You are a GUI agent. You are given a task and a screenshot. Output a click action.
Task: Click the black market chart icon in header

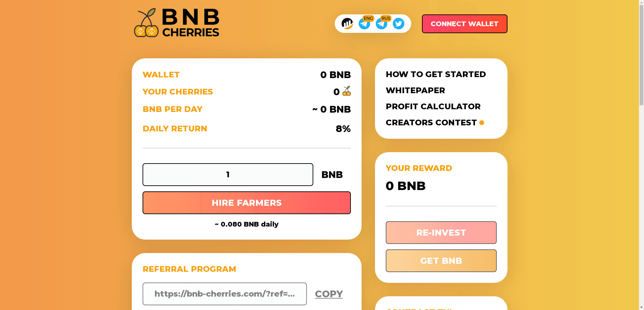pos(347,24)
